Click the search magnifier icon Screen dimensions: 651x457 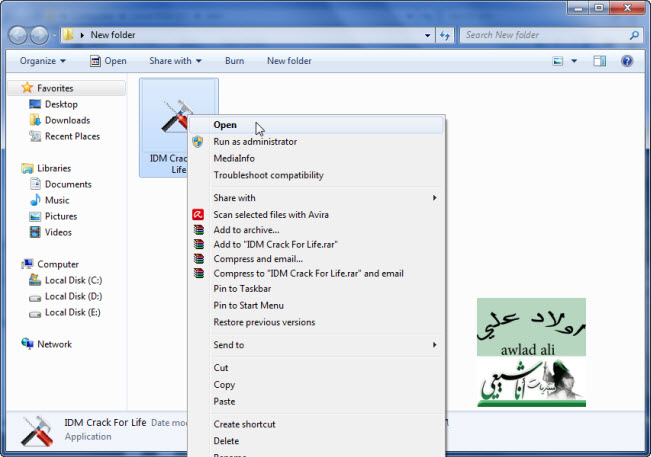634,35
